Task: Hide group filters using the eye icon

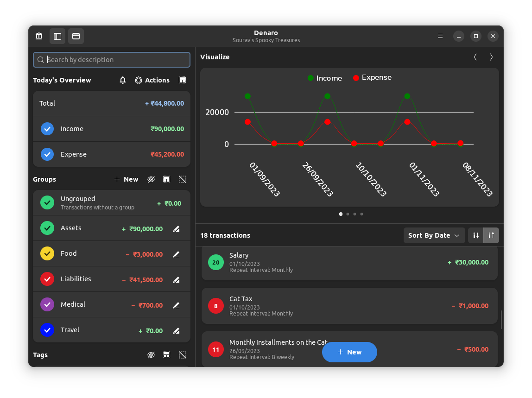Action: click(x=151, y=179)
